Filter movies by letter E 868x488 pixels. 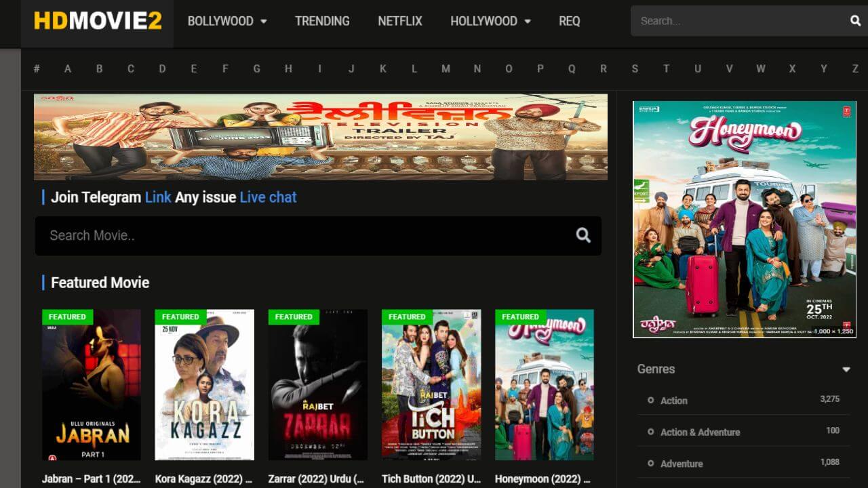pos(194,68)
